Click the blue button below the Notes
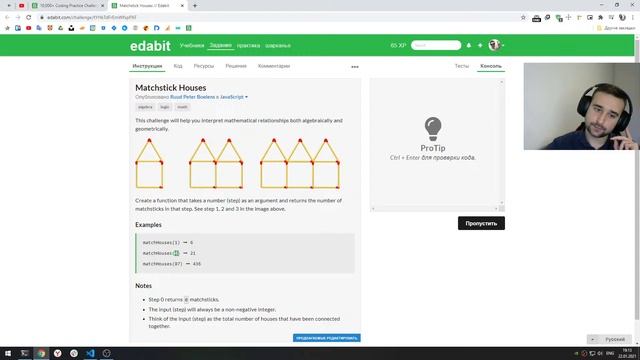 tap(327, 338)
